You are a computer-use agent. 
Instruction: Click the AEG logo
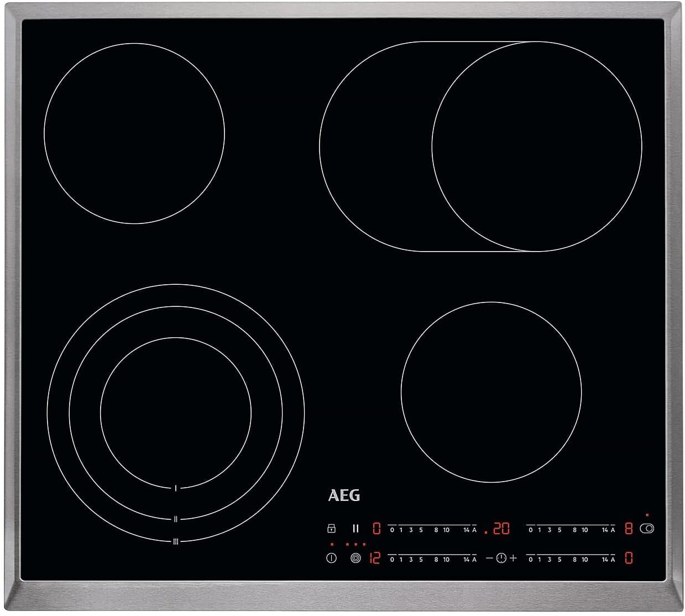[x=344, y=495]
